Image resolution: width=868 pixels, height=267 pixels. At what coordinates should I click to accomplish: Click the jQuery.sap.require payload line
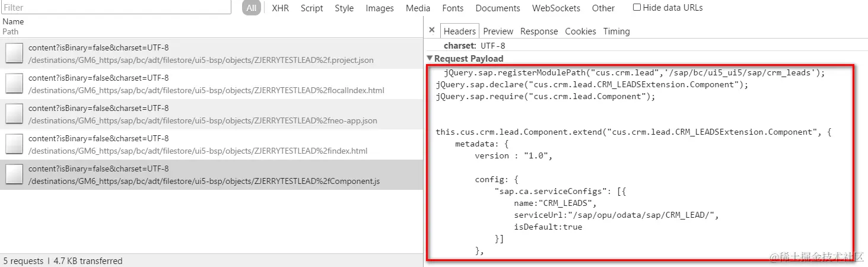(x=546, y=97)
